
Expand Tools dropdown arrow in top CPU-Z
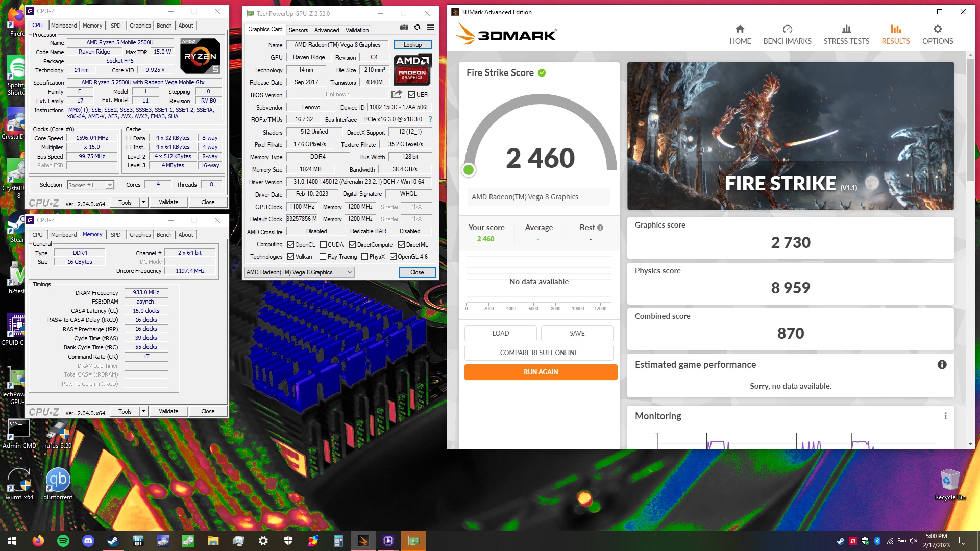(x=143, y=202)
